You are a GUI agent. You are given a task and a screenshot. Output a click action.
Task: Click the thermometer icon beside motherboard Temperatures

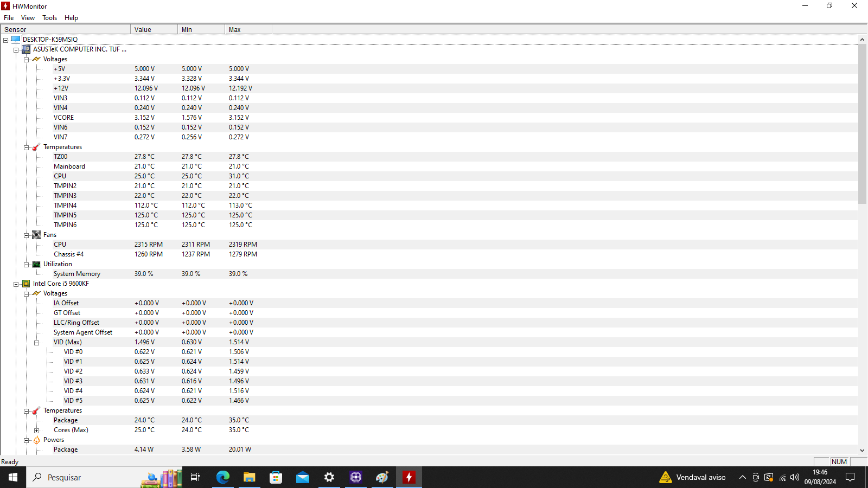click(36, 147)
